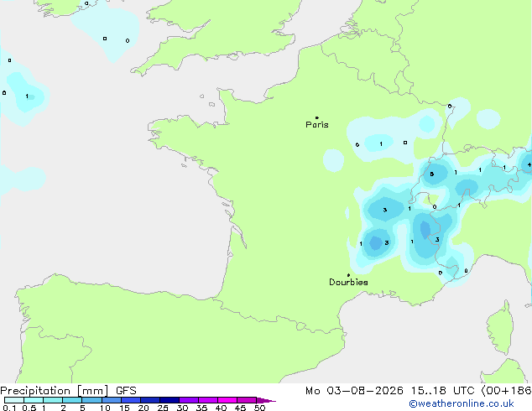Screen dimensions: 532x411
Task: Click the 25 legend scale number
Action: tap(163, 408)
